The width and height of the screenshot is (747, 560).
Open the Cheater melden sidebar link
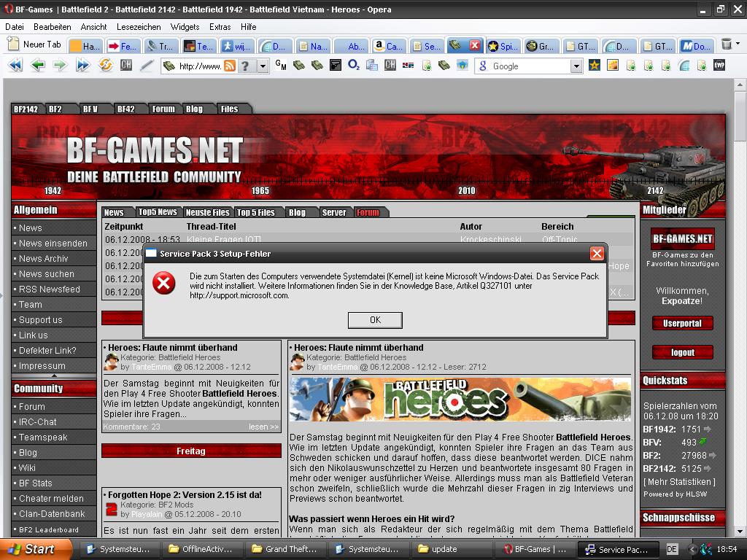tap(51, 499)
